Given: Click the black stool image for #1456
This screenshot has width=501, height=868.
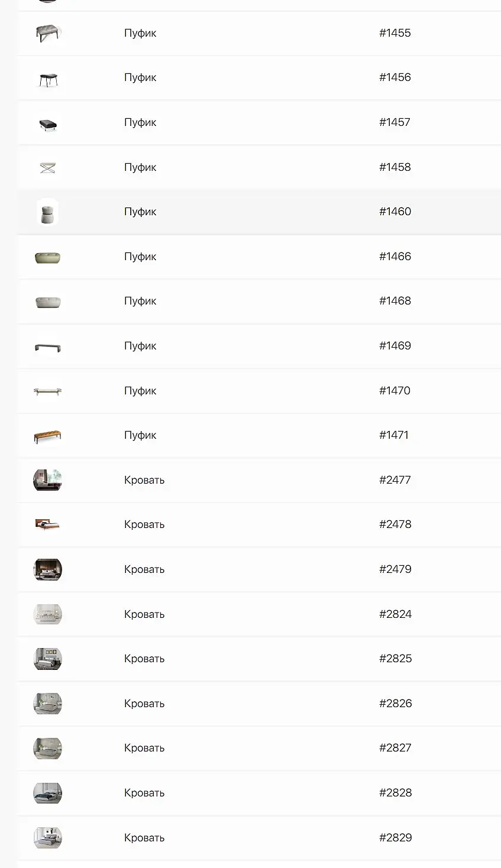Looking at the screenshot, I should tap(47, 78).
